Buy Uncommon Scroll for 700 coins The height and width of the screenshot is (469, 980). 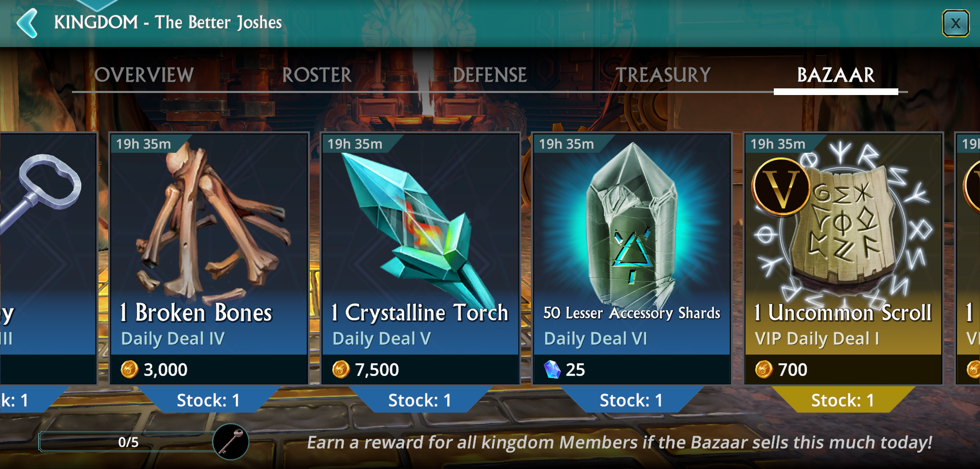(843, 369)
